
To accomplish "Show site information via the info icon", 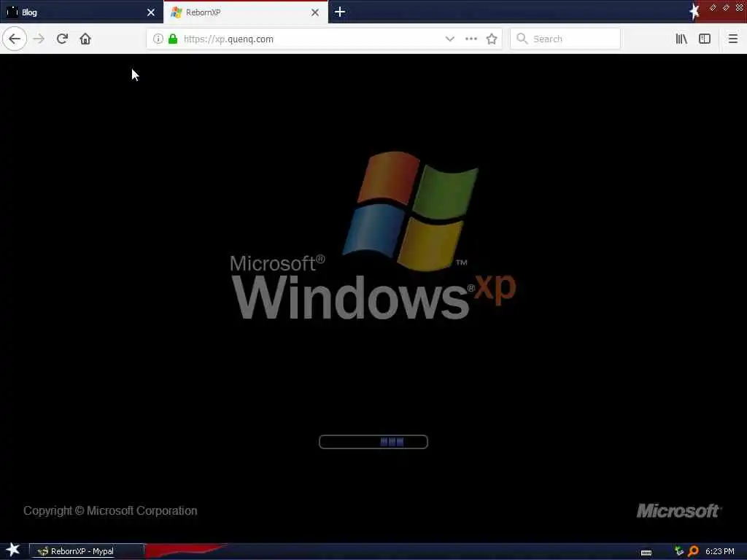I will pos(158,39).
